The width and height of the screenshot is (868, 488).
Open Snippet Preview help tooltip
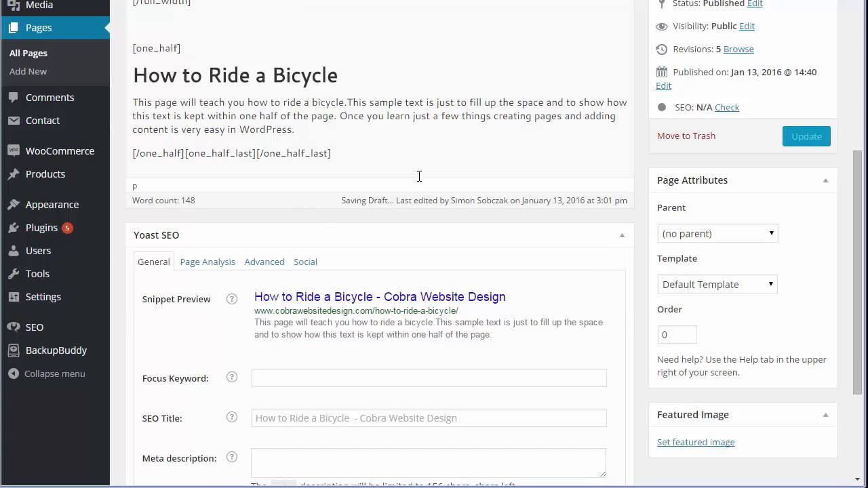click(x=231, y=298)
